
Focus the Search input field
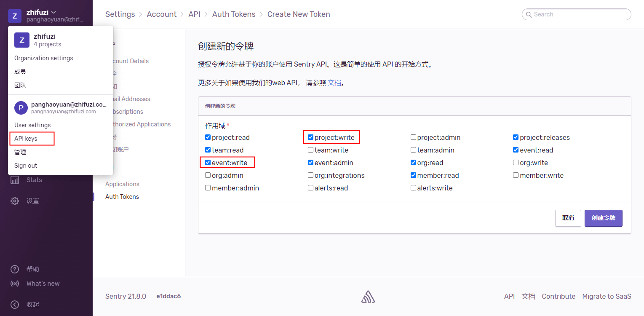pyautogui.click(x=577, y=14)
